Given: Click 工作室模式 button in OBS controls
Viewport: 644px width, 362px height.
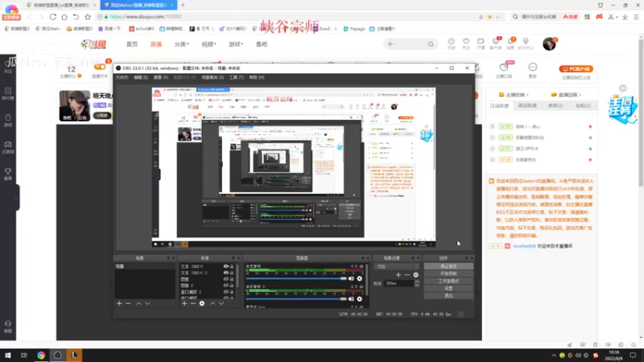Looking at the screenshot, I should [x=448, y=281].
